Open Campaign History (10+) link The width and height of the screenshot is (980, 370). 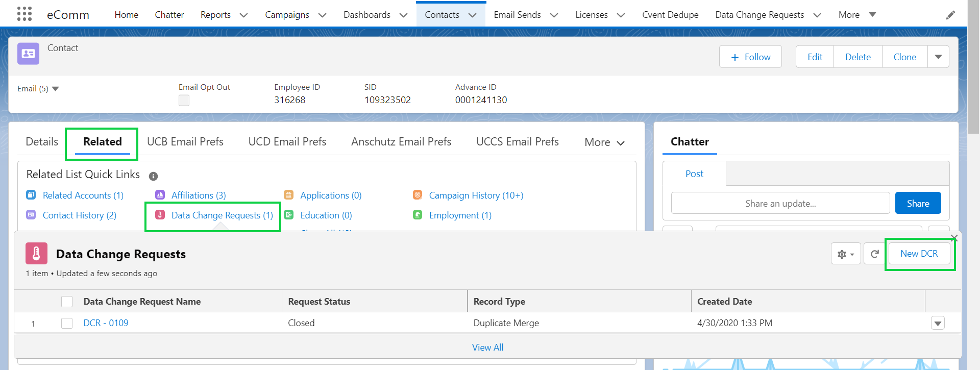(476, 195)
